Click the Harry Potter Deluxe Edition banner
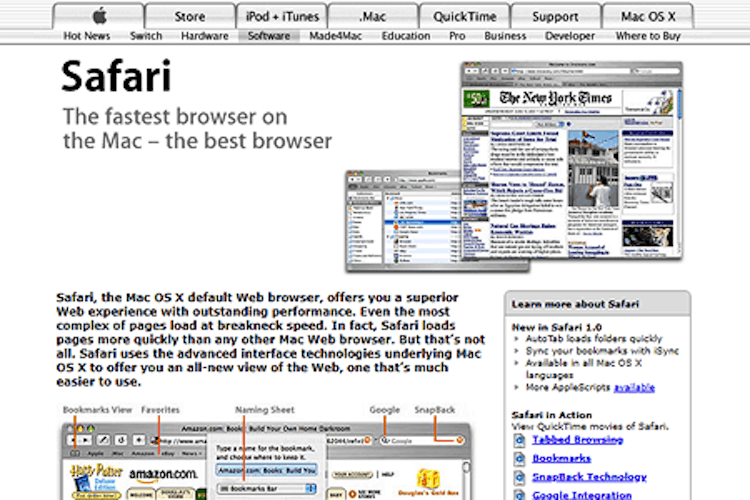This screenshot has height=500, width=750. (96, 481)
